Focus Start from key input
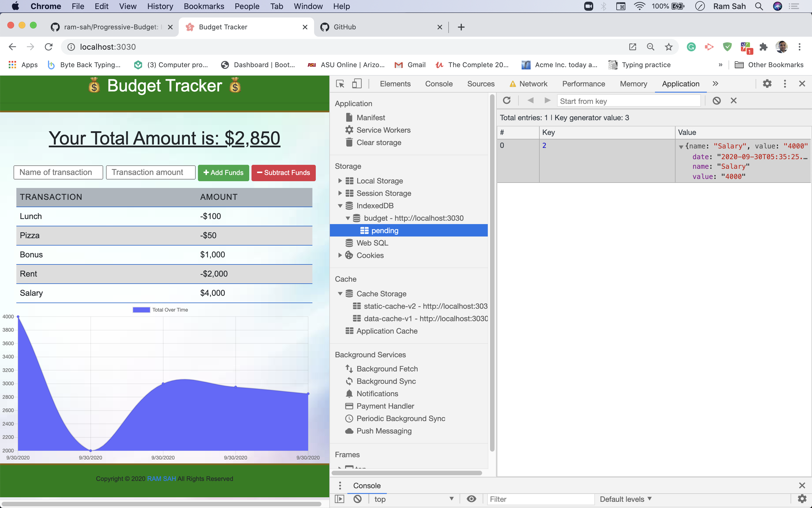The height and width of the screenshot is (508, 812). pyautogui.click(x=629, y=101)
